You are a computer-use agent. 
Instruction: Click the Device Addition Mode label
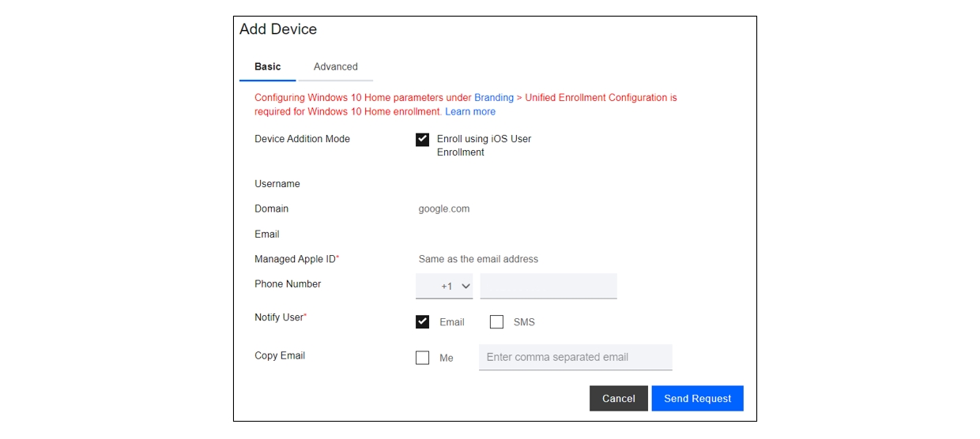[302, 139]
